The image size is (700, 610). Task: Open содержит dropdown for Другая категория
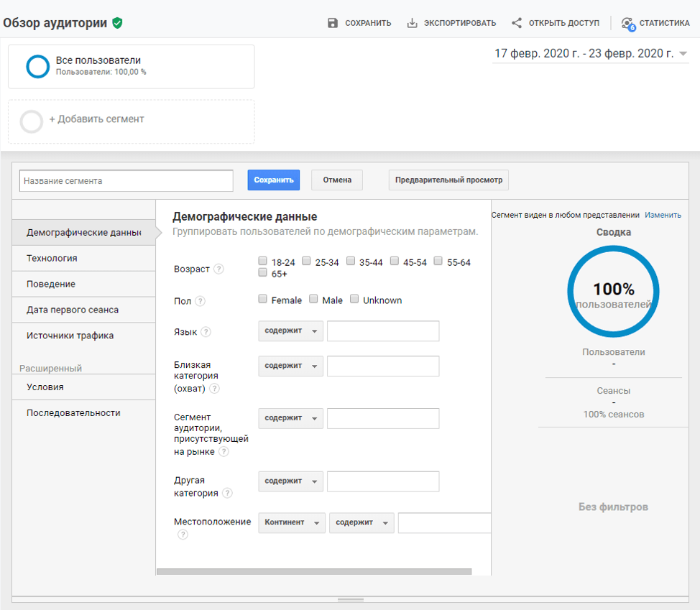(x=290, y=481)
